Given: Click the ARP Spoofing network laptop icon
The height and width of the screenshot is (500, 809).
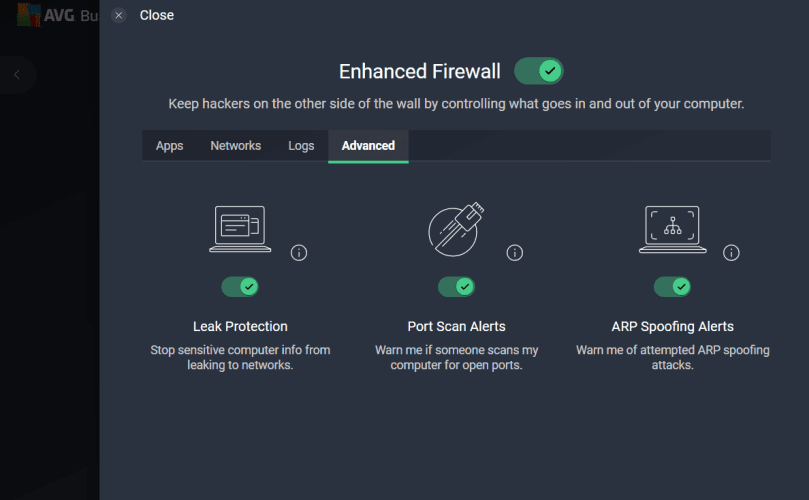Looking at the screenshot, I should click(x=672, y=229).
